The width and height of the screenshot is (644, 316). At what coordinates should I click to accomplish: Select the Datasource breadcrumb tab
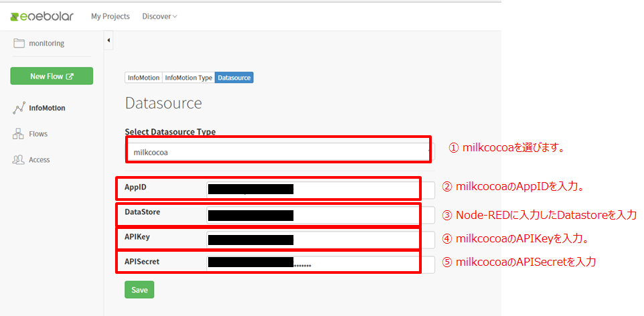coord(234,78)
